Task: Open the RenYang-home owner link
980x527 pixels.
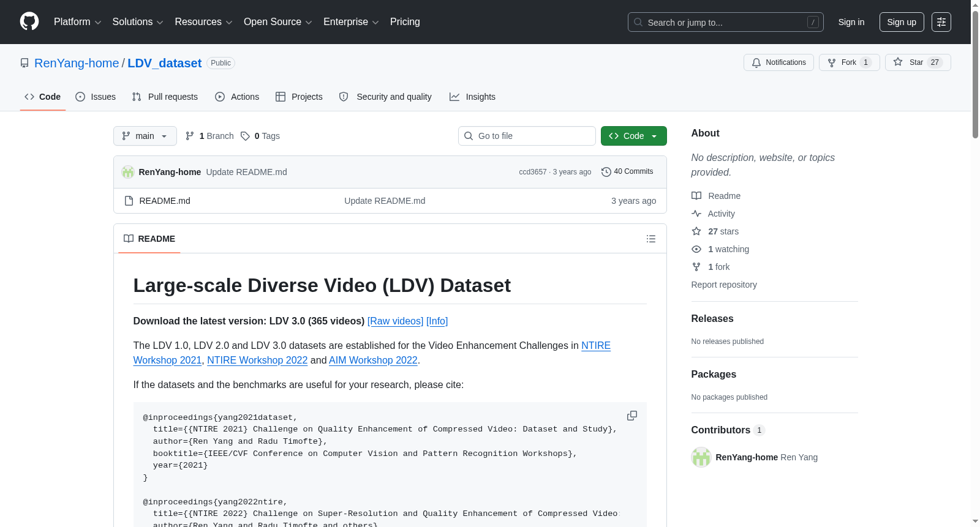Action: pos(77,63)
